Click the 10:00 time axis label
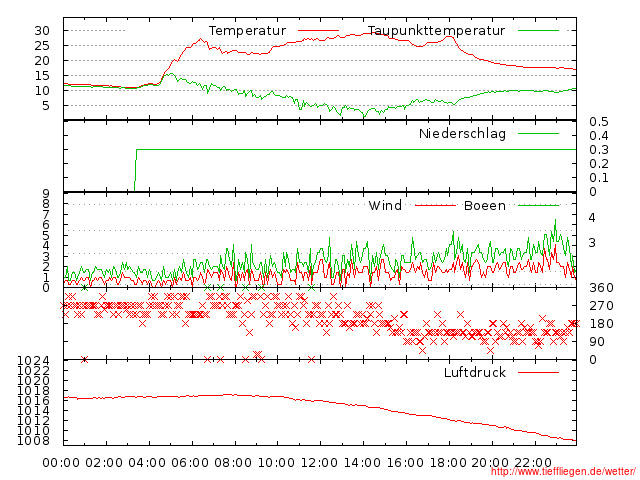640x480 pixels. click(x=276, y=463)
